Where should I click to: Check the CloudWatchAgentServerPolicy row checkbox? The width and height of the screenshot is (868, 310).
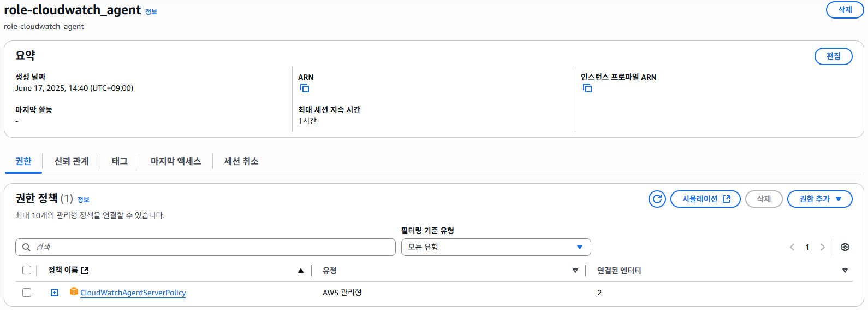click(x=27, y=293)
